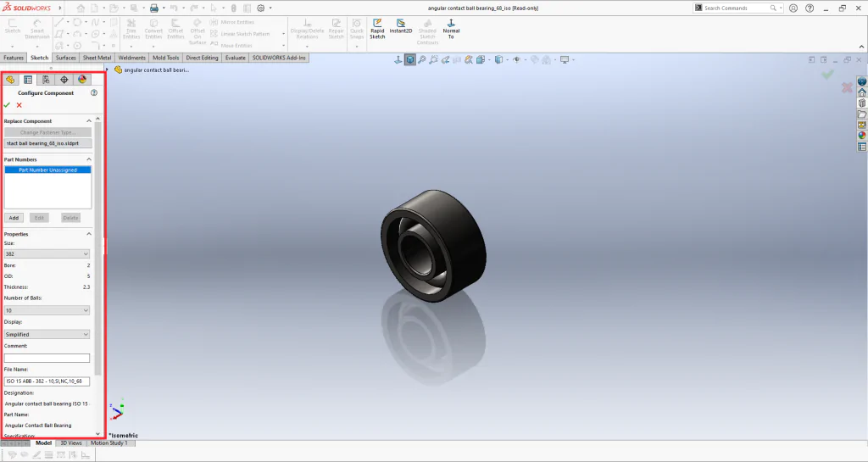Switch to the Motion Study 1 tab

coord(109,443)
